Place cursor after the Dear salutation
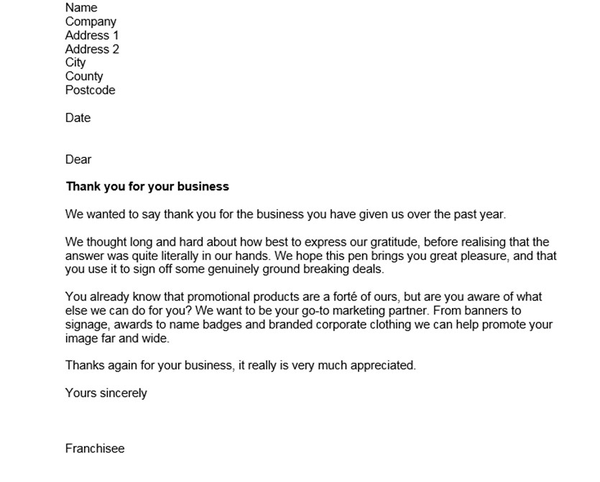 [x=93, y=159]
